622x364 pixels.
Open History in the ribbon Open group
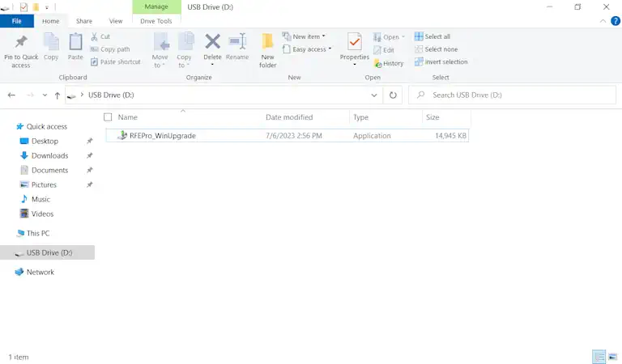tap(389, 63)
